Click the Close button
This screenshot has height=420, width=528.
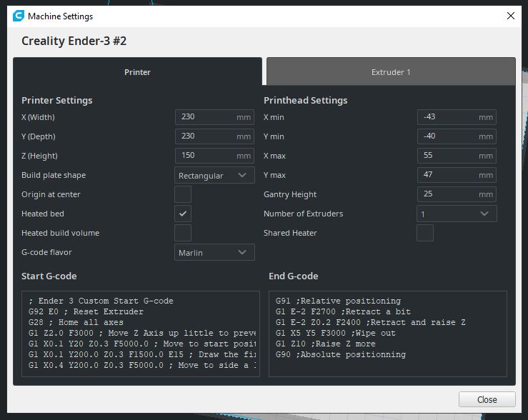click(487, 399)
